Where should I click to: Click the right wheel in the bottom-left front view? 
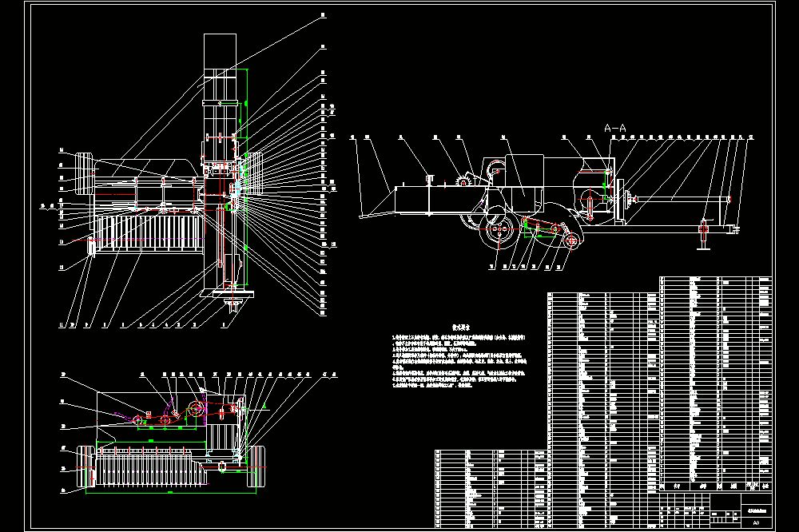[256, 466]
